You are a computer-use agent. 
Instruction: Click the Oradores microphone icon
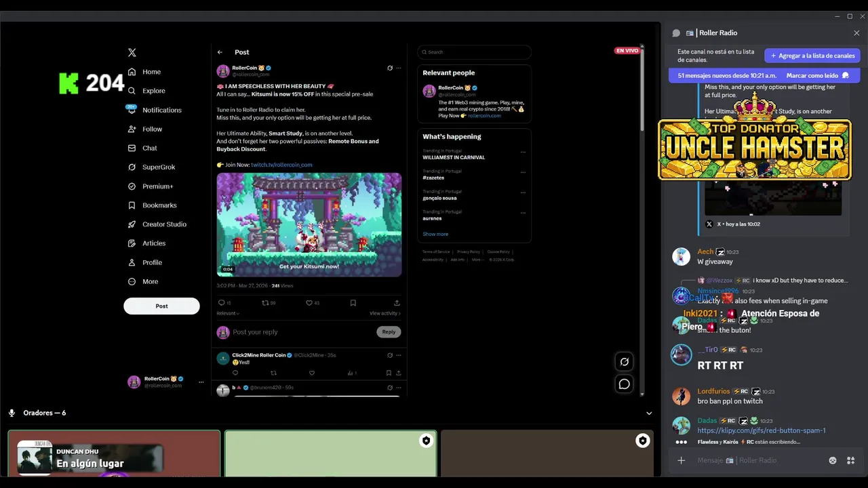pyautogui.click(x=12, y=413)
